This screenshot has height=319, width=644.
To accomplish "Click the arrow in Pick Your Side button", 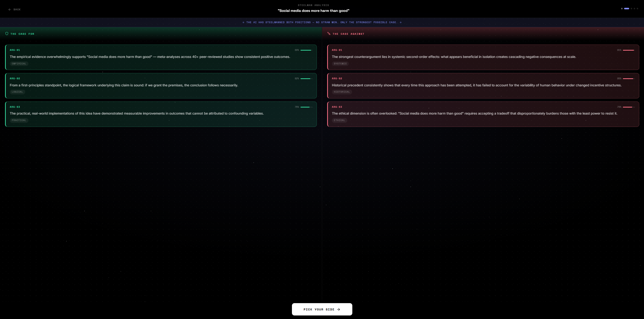I will click(338, 309).
